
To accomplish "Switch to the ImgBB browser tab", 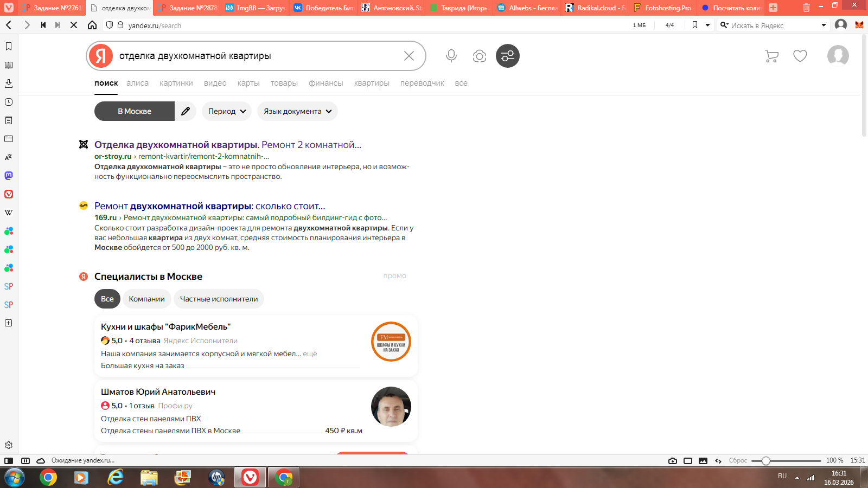I will click(254, 8).
